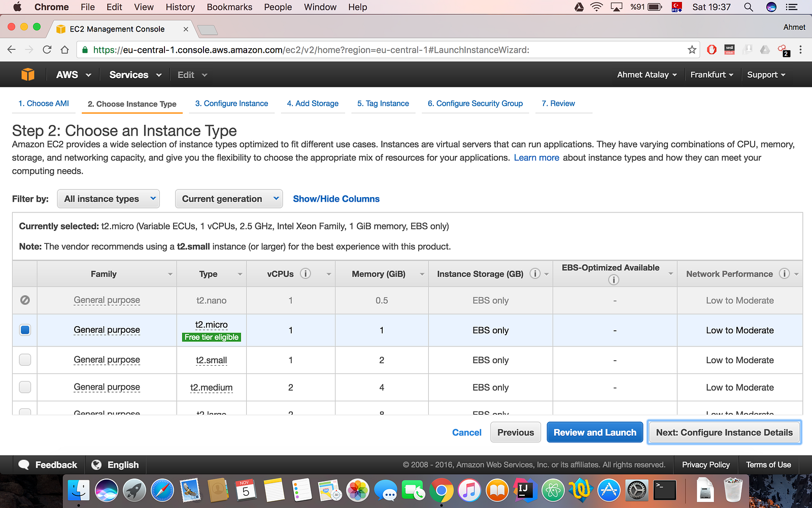Select the t2.medium instance checkbox
Image resolution: width=812 pixels, height=508 pixels.
coord(25,387)
